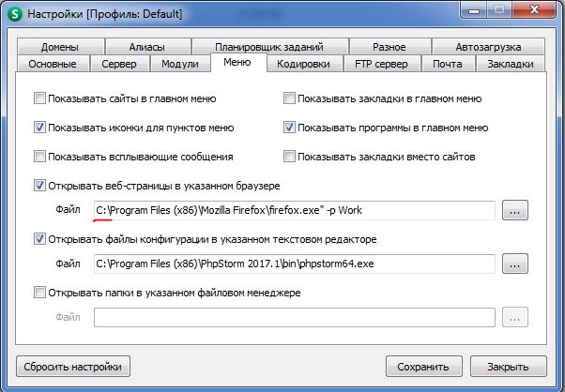Toggle opening web pages in specified browser
565x392 pixels.
[x=39, y=186]
